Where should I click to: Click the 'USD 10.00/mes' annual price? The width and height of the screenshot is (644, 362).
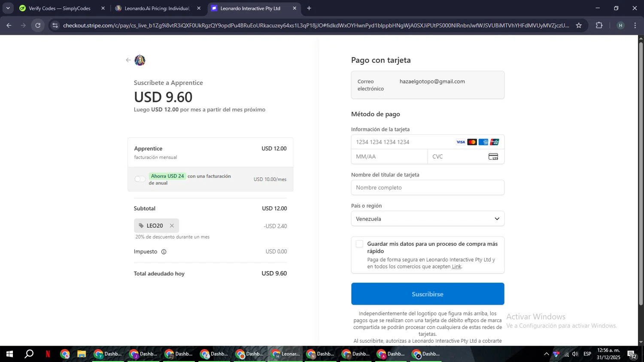(x=270, y=179)
